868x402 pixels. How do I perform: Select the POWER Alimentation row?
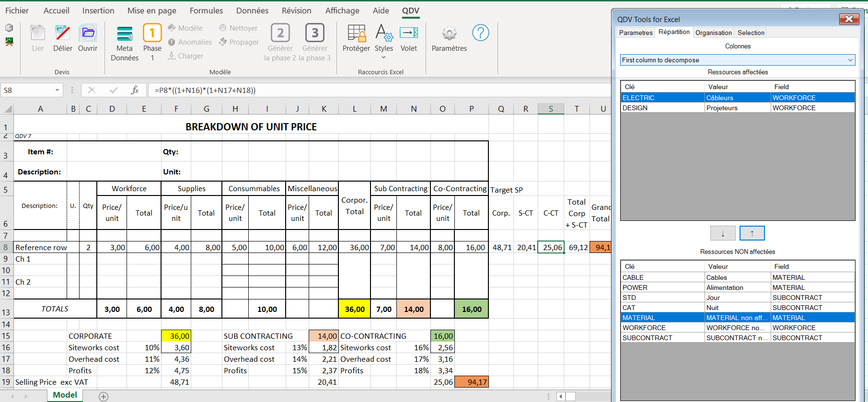(x=738, y=287)
